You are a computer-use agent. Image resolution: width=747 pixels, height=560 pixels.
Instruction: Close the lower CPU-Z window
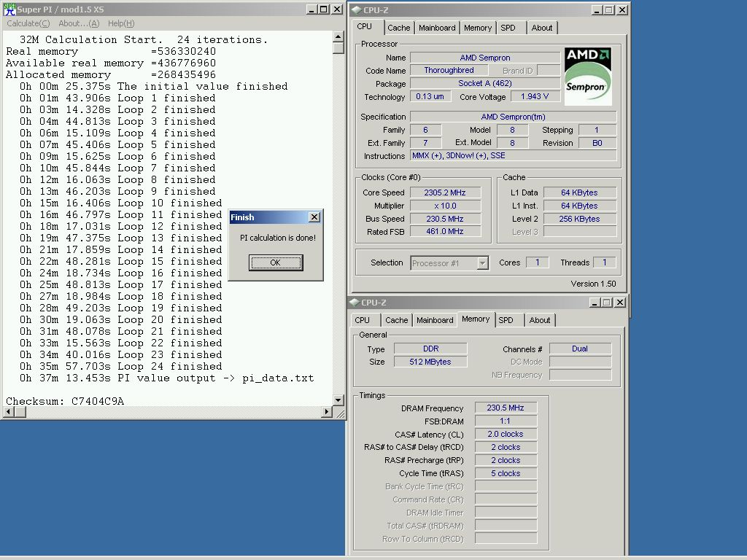(x=620, y=303)
